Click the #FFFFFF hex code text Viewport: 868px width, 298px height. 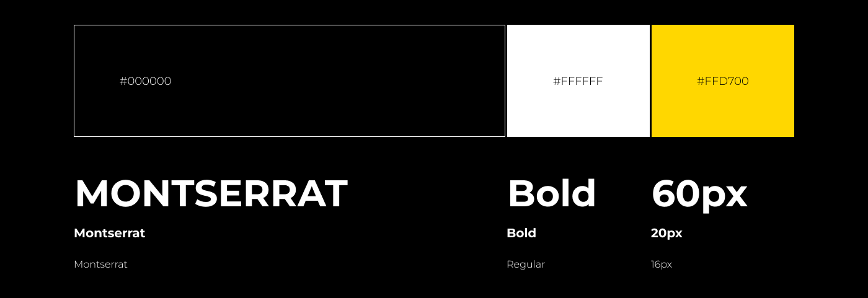pyautogui.click(x=578, y=81)
